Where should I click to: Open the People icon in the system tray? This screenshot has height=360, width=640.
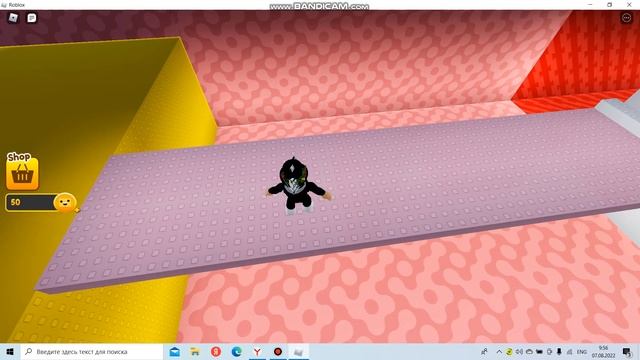[484, 351]
